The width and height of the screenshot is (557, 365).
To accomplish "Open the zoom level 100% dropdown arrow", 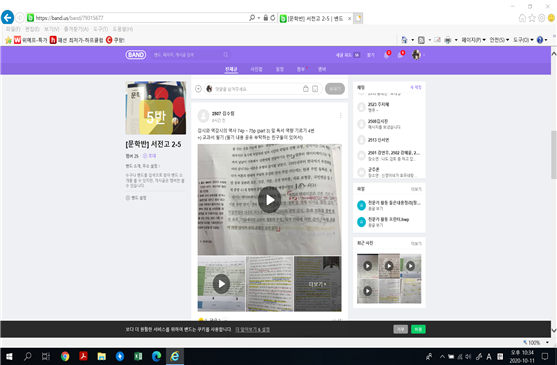I will [x=547, y=342].
